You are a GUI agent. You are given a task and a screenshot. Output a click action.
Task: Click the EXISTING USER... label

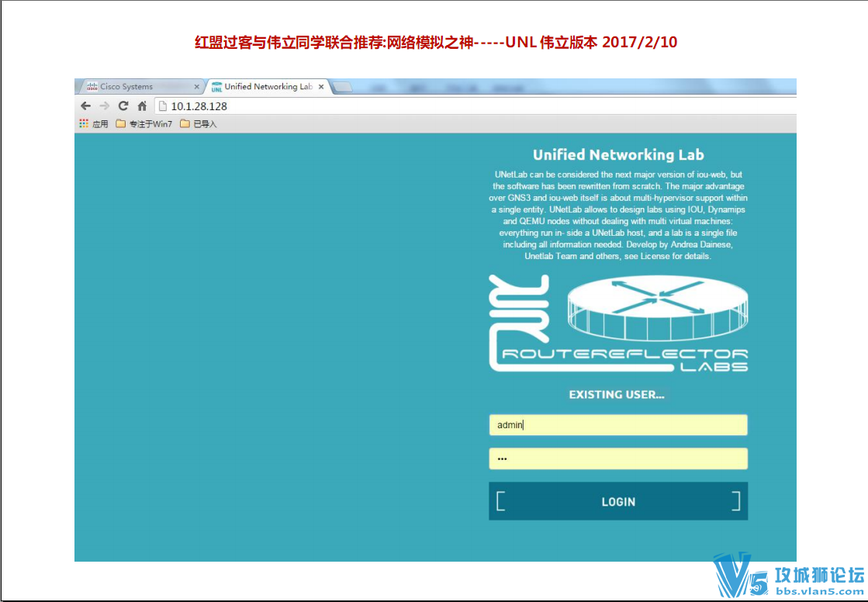coord(617,394)
